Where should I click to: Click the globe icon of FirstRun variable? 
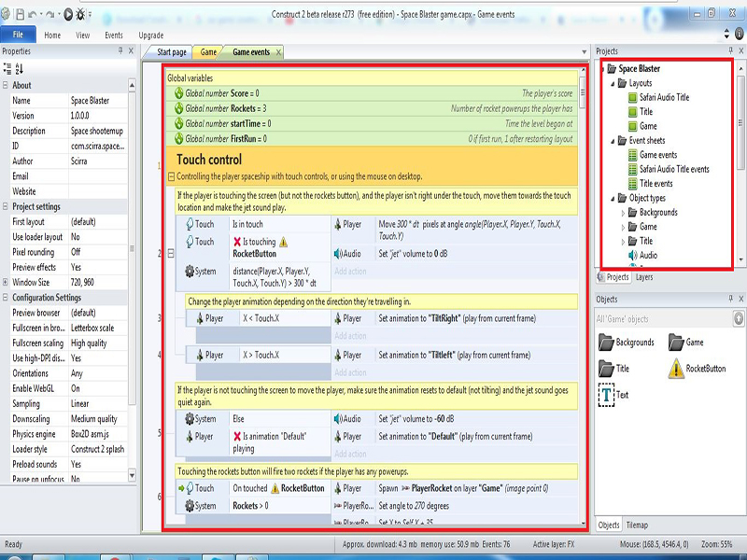tap(179, 138)
